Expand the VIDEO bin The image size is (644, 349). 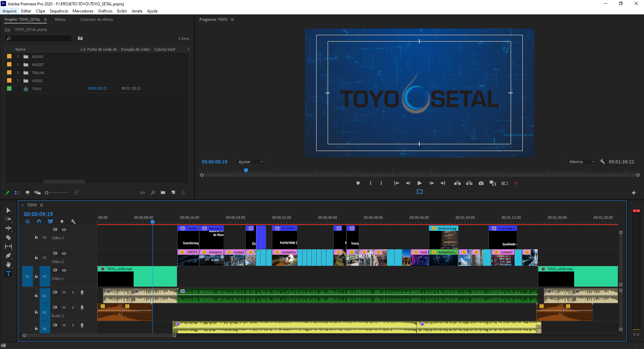tap(18, 81)
